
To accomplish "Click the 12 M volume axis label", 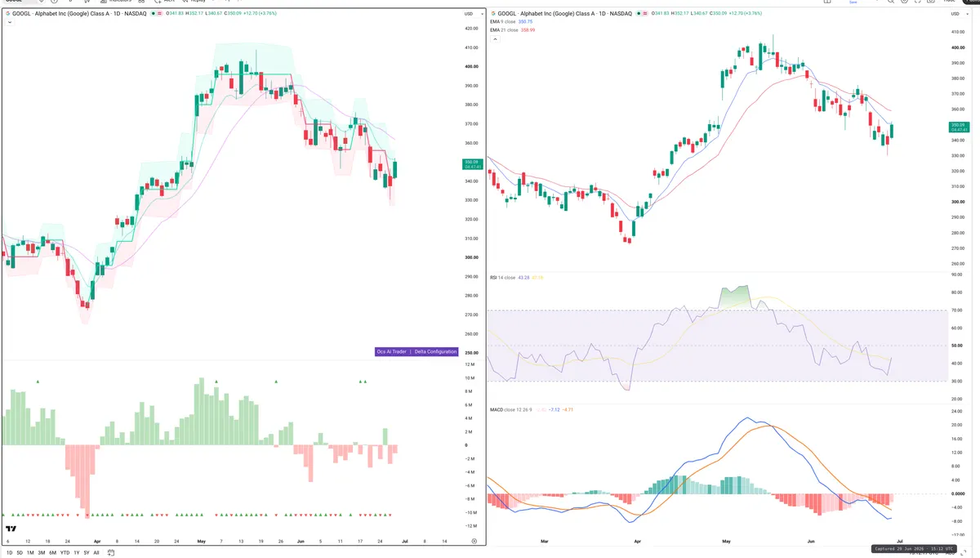I will (x=470, y=364).
